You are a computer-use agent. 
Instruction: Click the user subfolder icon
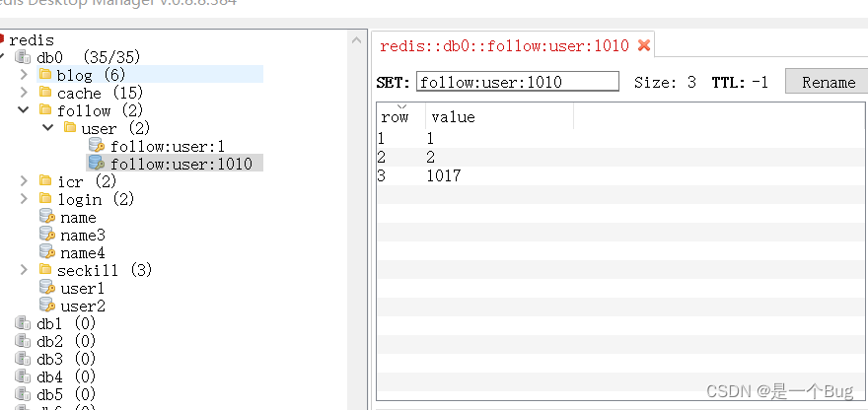coord(70,128)
